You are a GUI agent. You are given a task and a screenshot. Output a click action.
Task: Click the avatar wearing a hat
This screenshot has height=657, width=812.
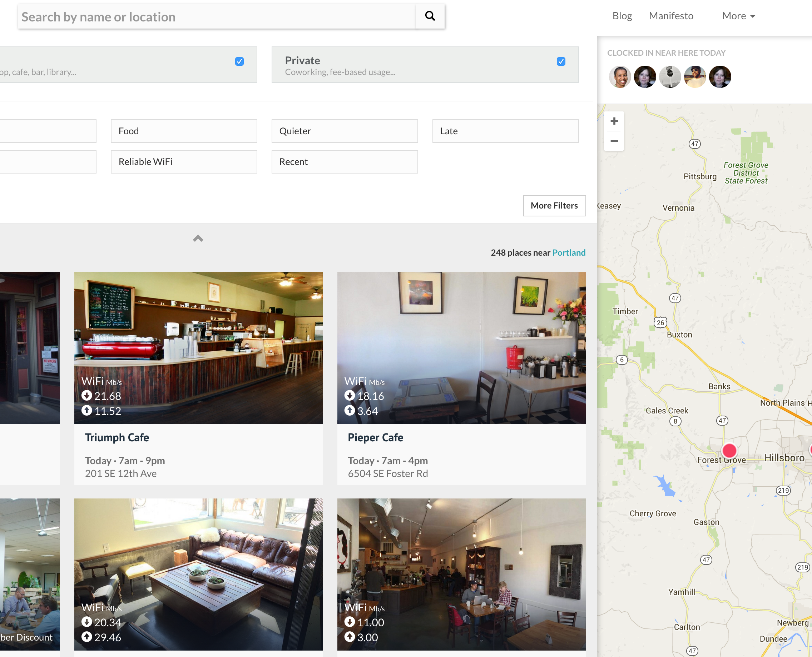click(694, 77)
